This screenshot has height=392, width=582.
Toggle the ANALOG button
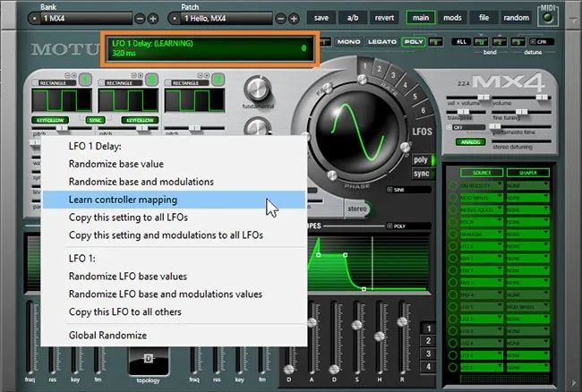coord(470,142)
